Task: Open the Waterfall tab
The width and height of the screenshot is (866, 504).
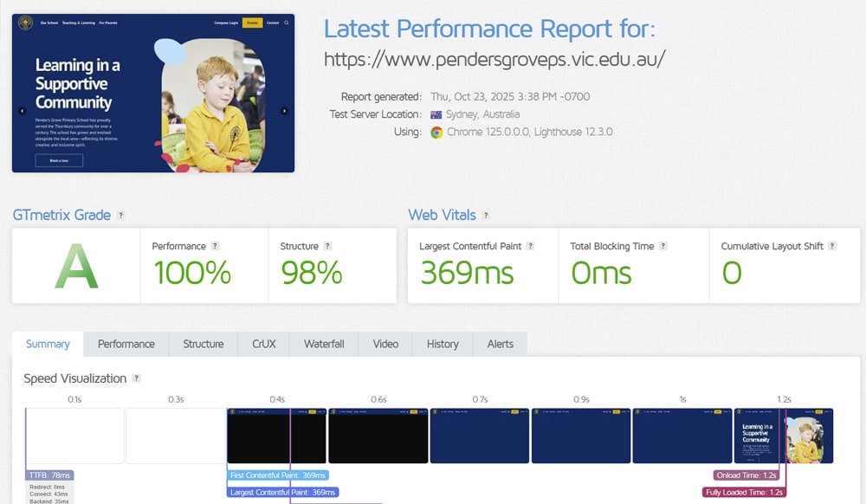Action: 324,344
